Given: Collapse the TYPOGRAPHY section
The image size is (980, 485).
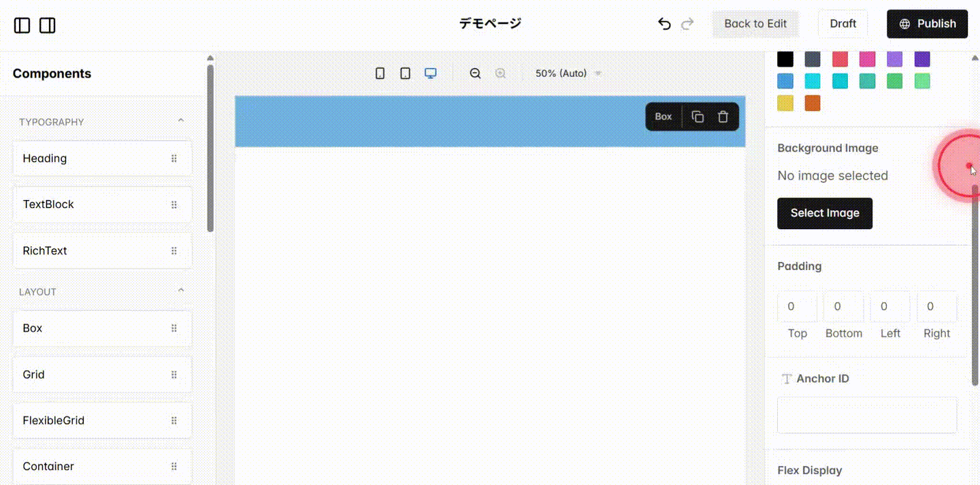Looking at the screenshot, I should pyautogui.click(x=181, y=119).
